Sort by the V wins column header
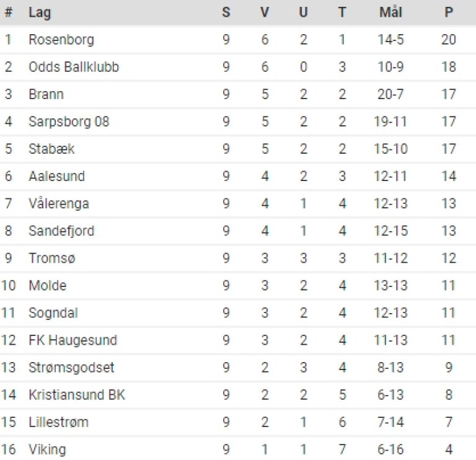Viewport: 476px width, 460px height. pos(265,12)
